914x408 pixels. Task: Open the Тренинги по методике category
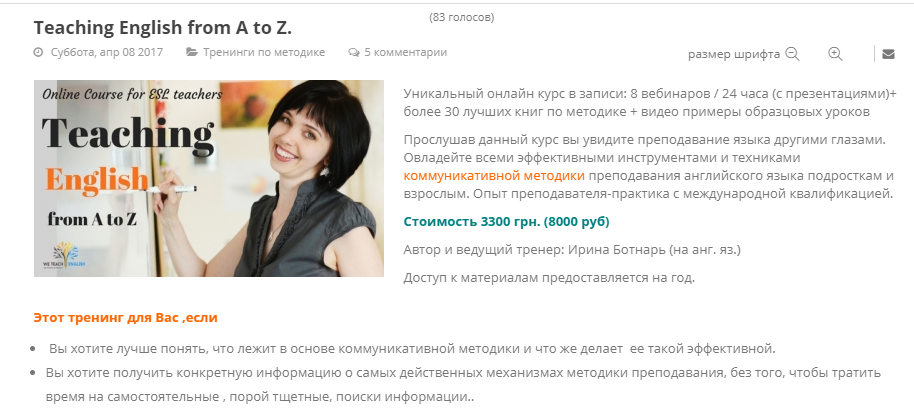point(264,52)
